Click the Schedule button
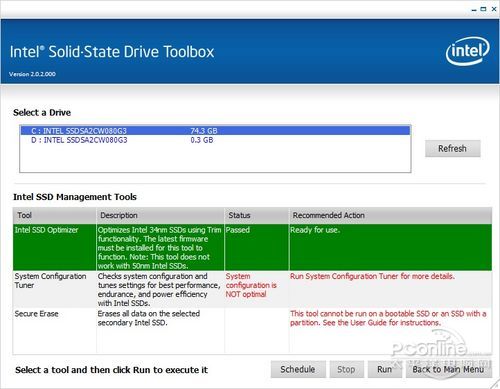Viewport: 500px width, 389px height. tap(298, 369)
